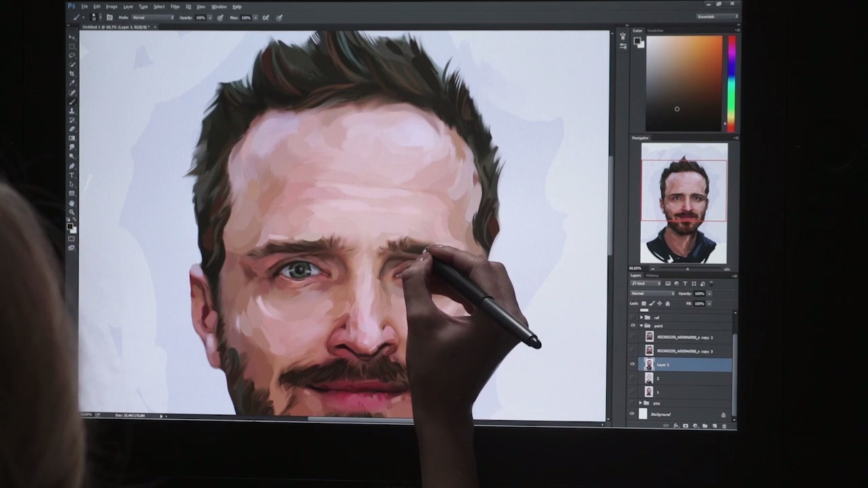Screen dimensions: 868x488
Task: Toggle lock position
Action: (x=659, y=303)
